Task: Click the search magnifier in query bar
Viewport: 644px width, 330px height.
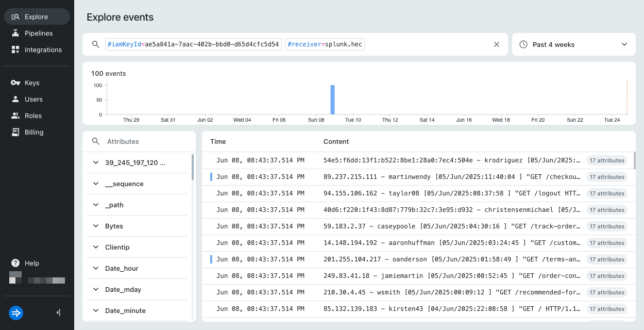Action: point(95,44)
